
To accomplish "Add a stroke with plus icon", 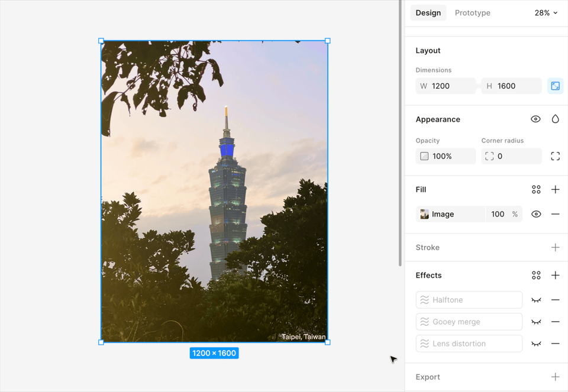I will coord(555,247).
